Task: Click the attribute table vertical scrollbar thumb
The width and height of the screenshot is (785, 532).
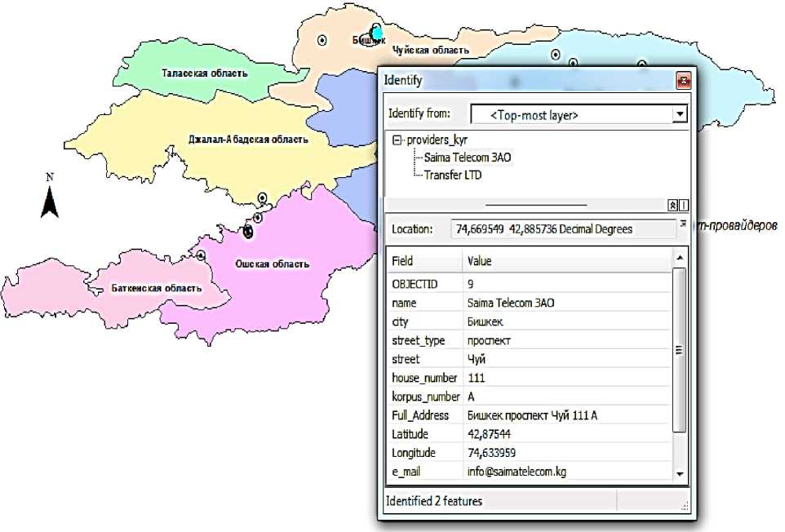Action: click(x=680, y=349)
